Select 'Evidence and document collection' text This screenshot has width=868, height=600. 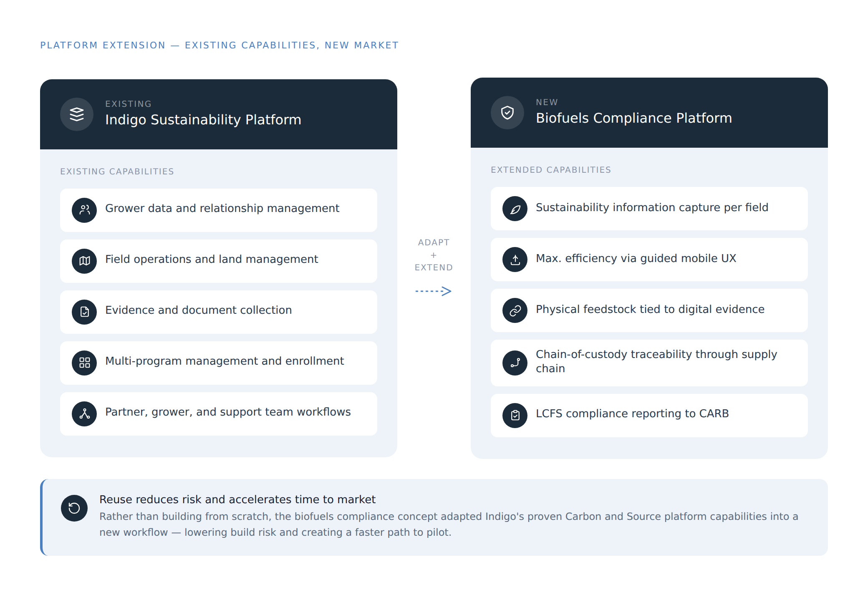coord(198,310)
